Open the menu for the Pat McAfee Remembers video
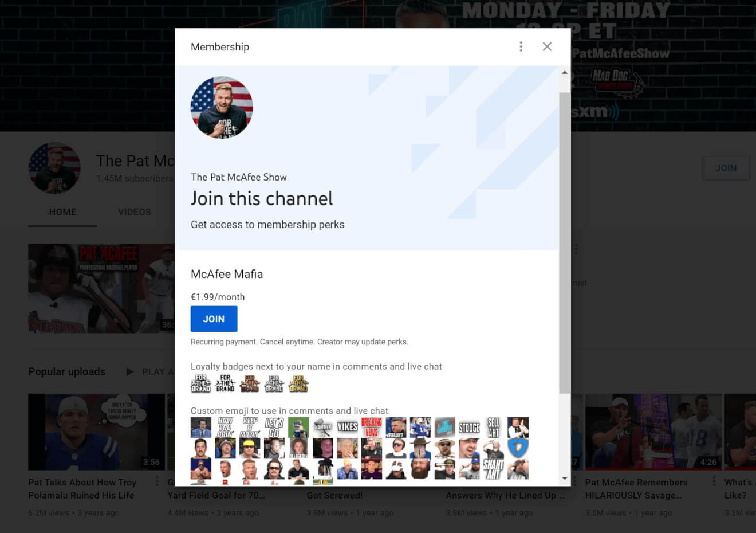This screenshot has width=756, height=533. click(x=714, y=481)
